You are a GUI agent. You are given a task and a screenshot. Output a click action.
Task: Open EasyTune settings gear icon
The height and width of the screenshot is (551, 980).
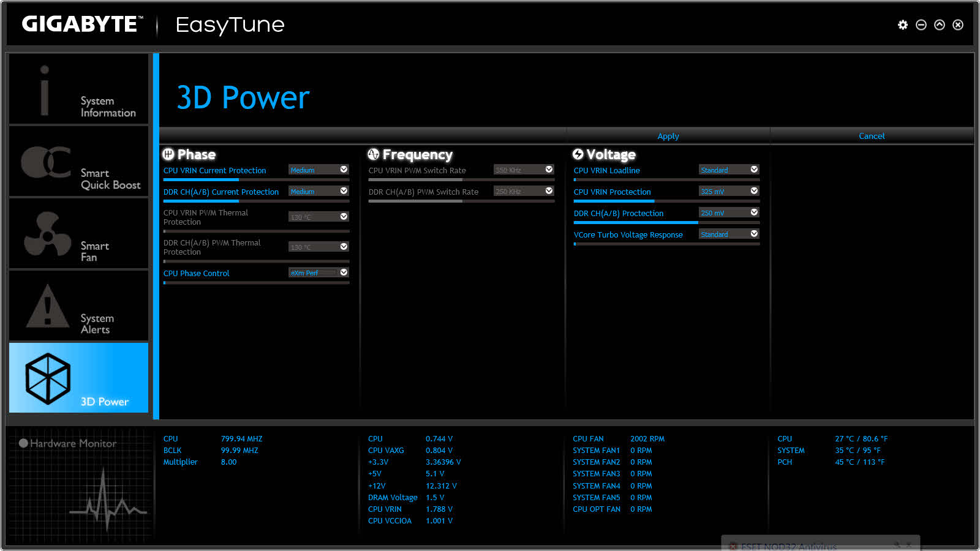coord(903,24)
